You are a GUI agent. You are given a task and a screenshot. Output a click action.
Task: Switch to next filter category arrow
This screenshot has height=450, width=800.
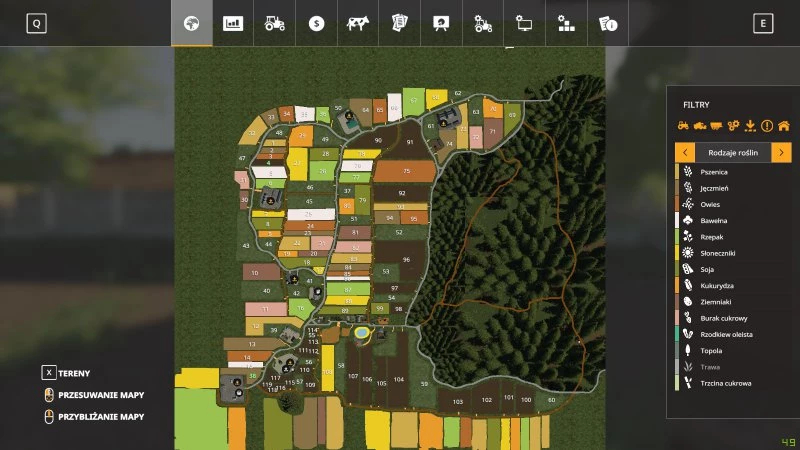point(781,152)
